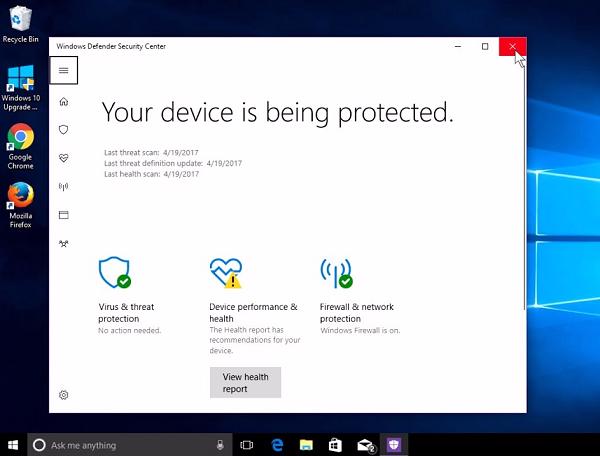
Task: Go to Home in Defender sidebar
Action: (64, 101)
